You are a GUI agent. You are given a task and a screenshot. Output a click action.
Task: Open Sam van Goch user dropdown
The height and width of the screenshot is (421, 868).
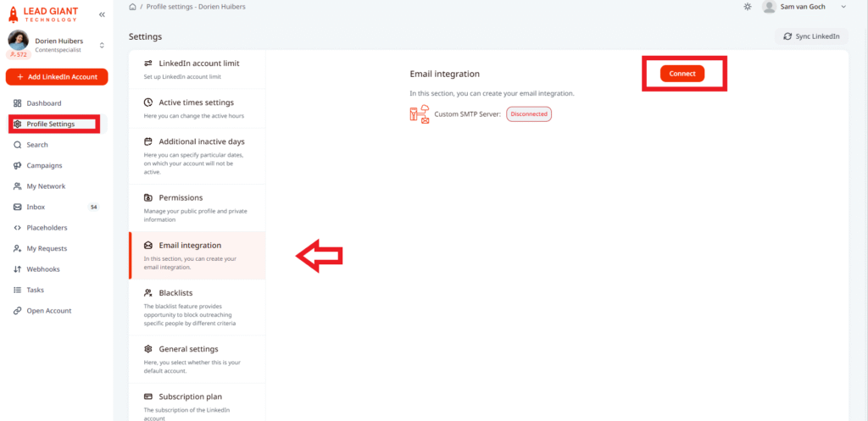[804, 7]
